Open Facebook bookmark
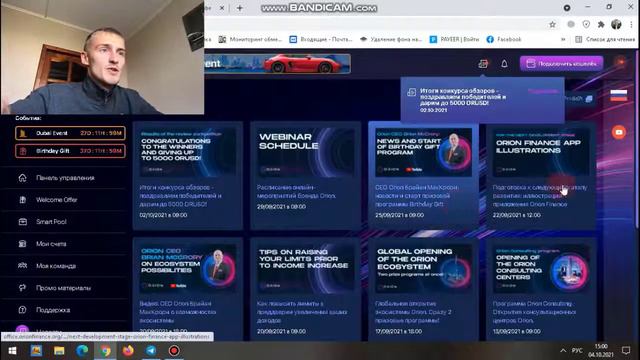Screen dimensions: 640x360 504,39
